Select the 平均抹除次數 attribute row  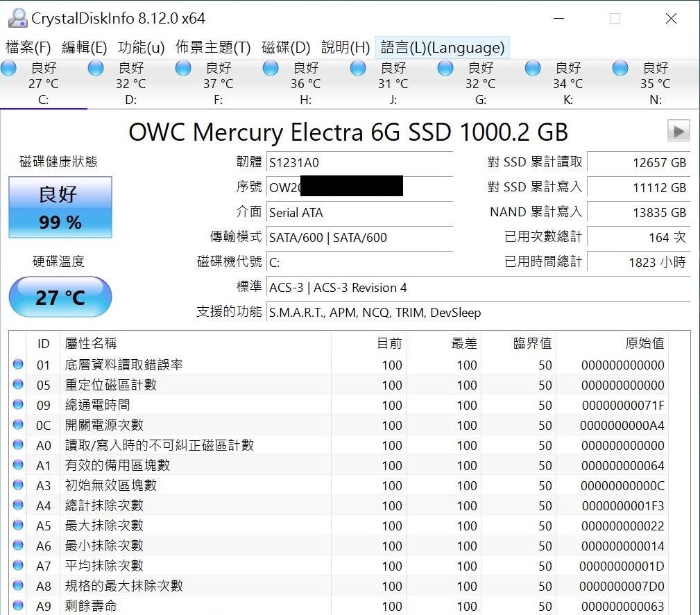point(339,566)
